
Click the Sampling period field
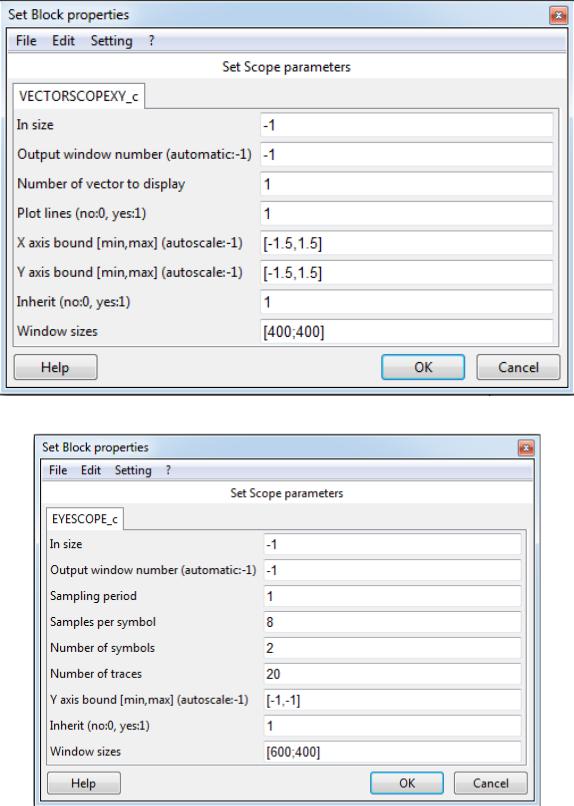[x=393, y=596]
